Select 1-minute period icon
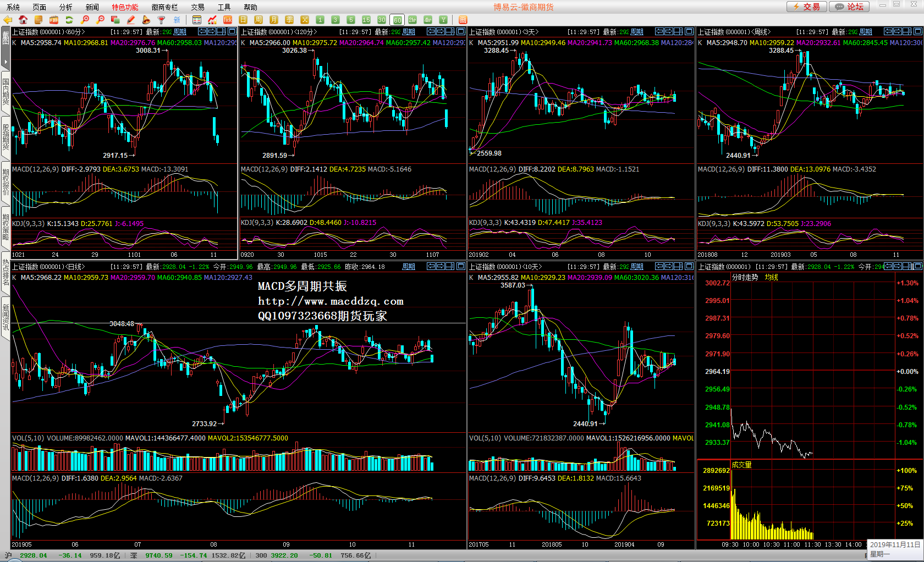The height and width of the screenshot is (562, 924). point(320,20)
